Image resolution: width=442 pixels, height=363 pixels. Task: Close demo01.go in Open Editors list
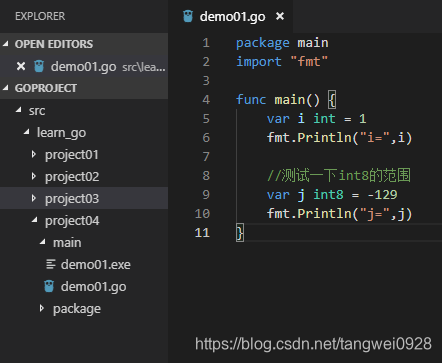21,66
